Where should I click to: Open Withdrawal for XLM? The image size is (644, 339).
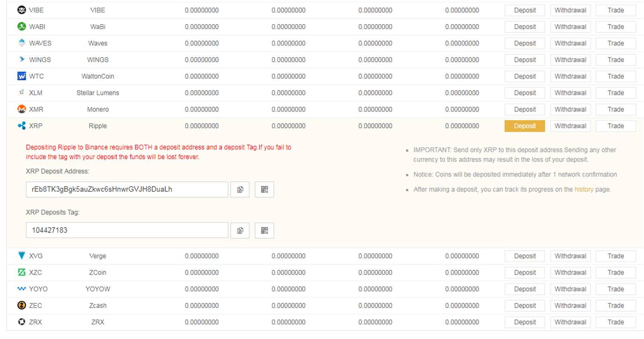[570, 93]
